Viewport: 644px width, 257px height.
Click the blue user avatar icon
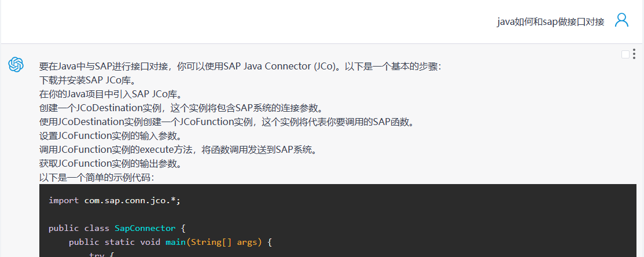tap(621, 20)
